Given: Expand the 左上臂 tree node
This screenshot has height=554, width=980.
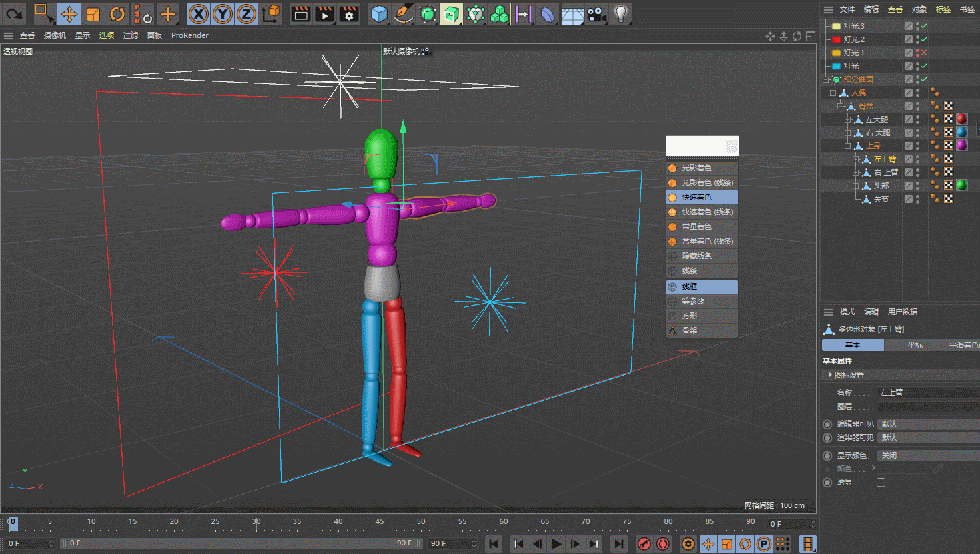Looking at the screenshot, I should tap(856, 159).
